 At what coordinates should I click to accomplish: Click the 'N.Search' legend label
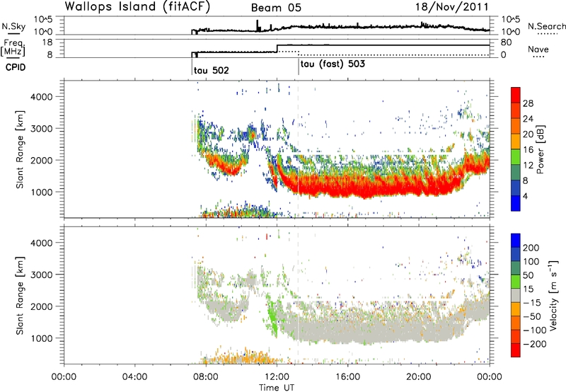(546, 26)
